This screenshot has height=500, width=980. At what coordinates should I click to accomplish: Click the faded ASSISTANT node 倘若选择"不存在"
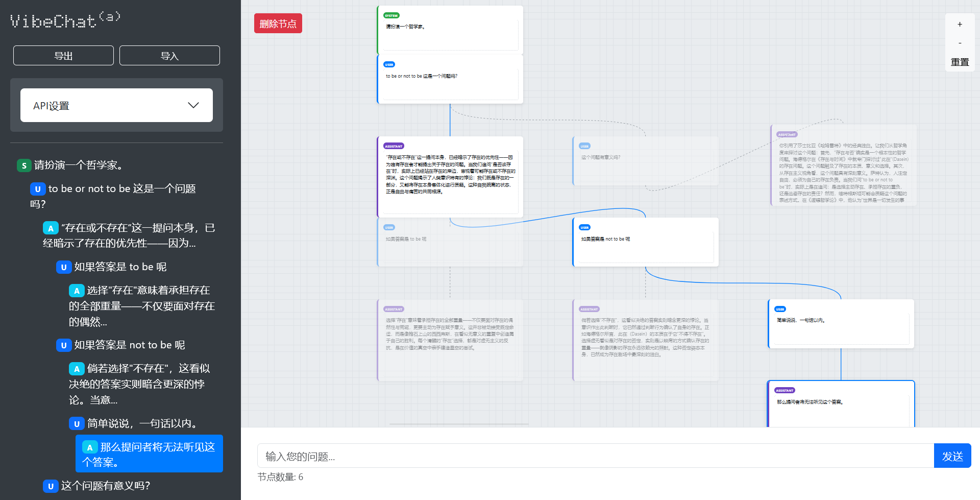tap(646, 340)
